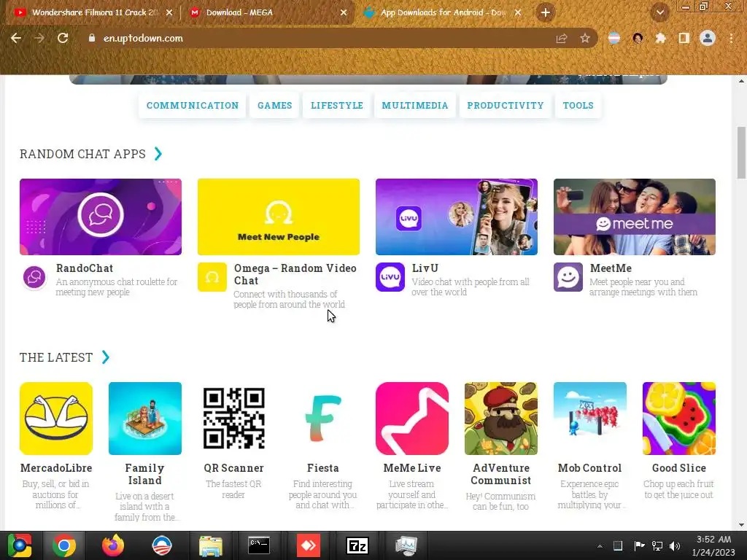Click the LivU banner image
747x560 pixels.
tap(457, 217)
